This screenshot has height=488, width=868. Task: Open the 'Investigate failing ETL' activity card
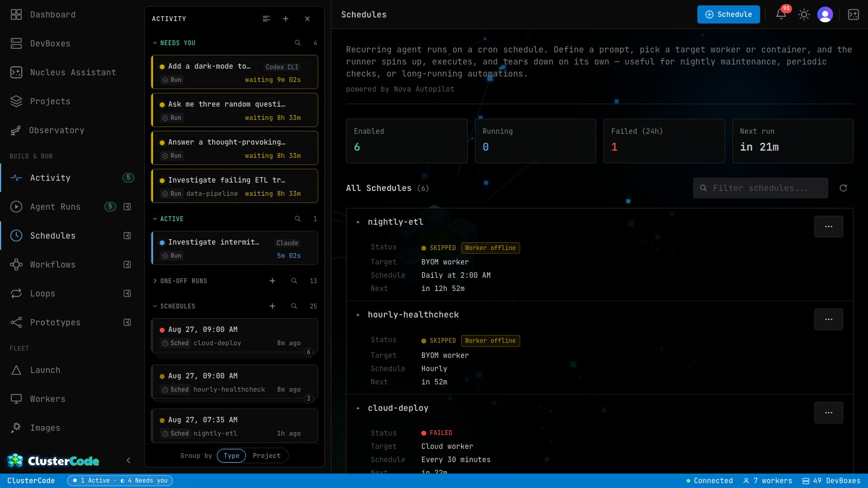pos(234,186)
